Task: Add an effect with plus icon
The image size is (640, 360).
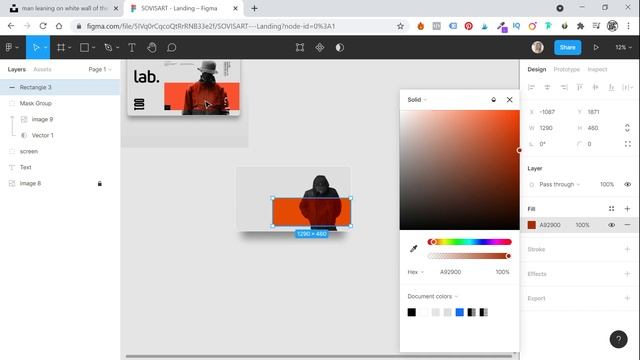Action: click(x=627, y=273)
